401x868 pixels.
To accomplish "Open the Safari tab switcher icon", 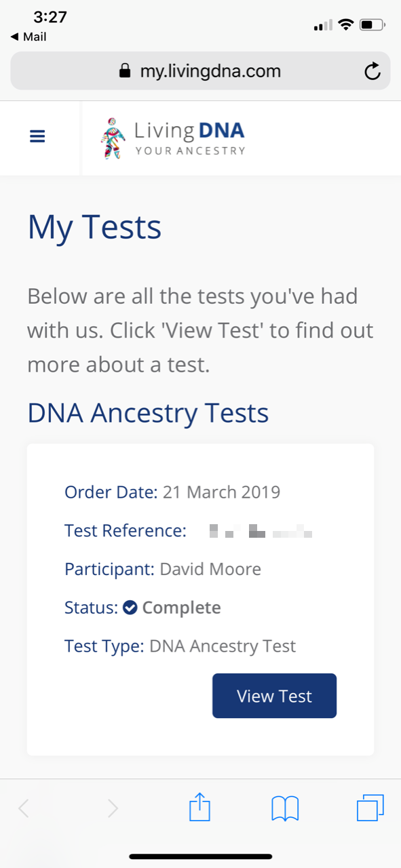I will (x=370, y=807).
